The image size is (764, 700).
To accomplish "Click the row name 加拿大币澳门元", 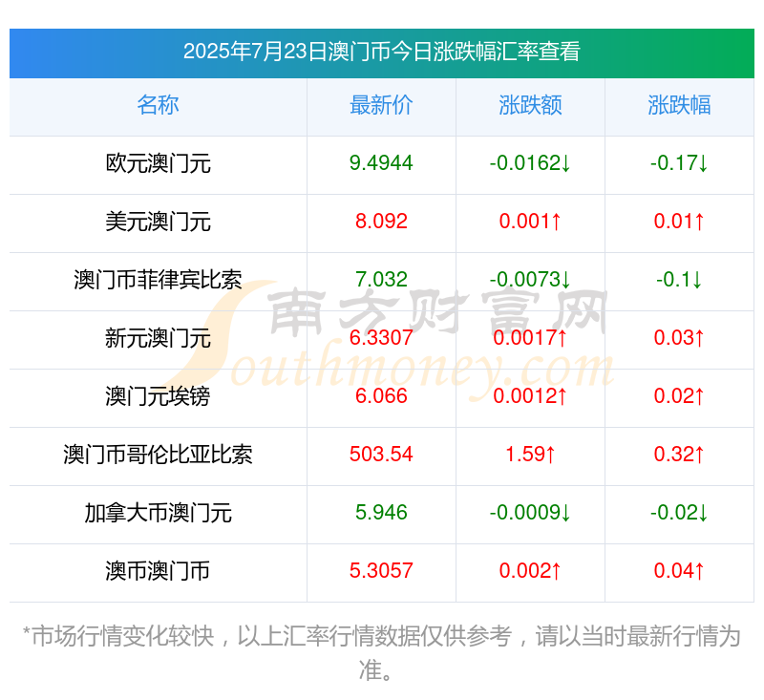I will click(158, 513).
